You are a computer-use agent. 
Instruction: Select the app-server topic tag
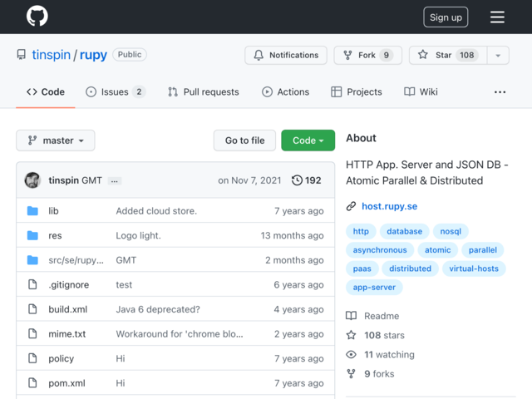[x=374, y=288]
